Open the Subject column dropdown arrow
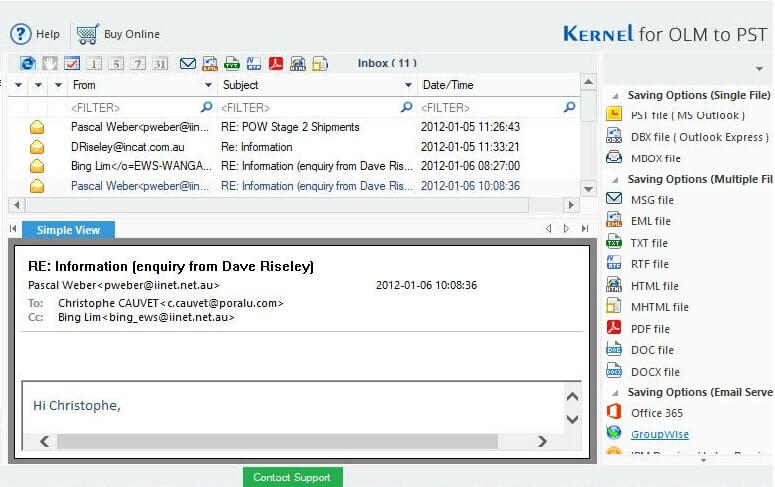Viewport: 775px width, 487px height. 408,85
